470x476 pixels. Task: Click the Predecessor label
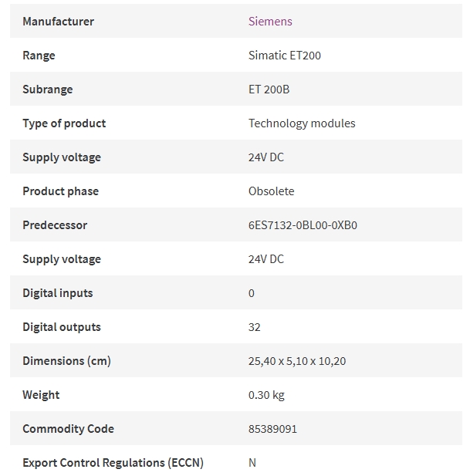click(55, 225)
